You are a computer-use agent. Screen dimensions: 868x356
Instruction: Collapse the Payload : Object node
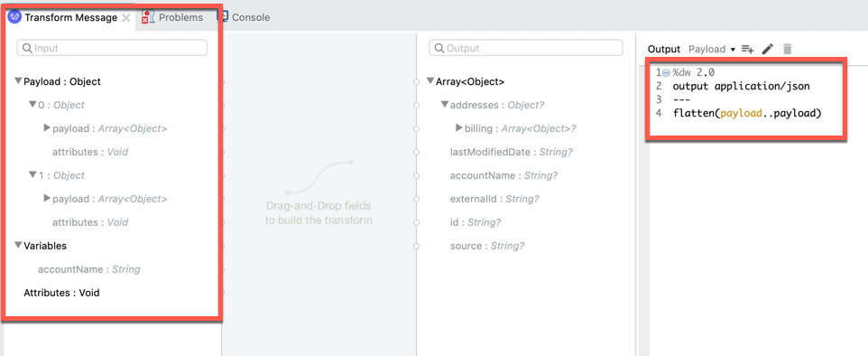click(18, 81)
